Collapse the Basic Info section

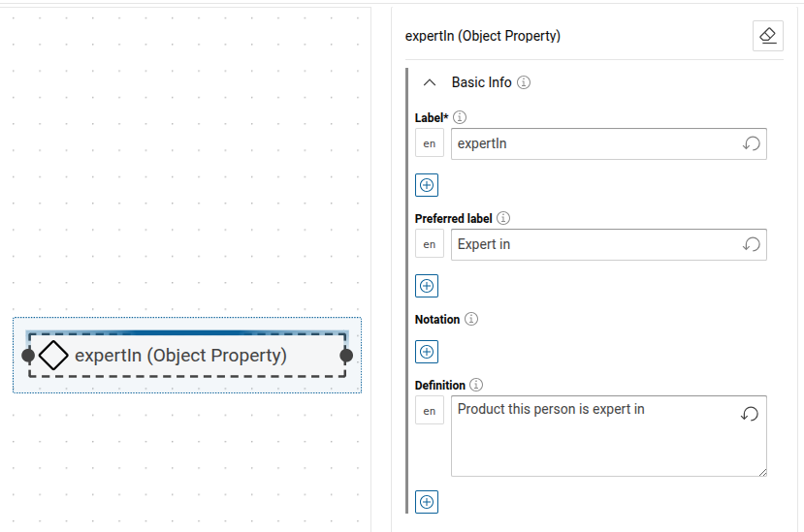click(430, 82)
